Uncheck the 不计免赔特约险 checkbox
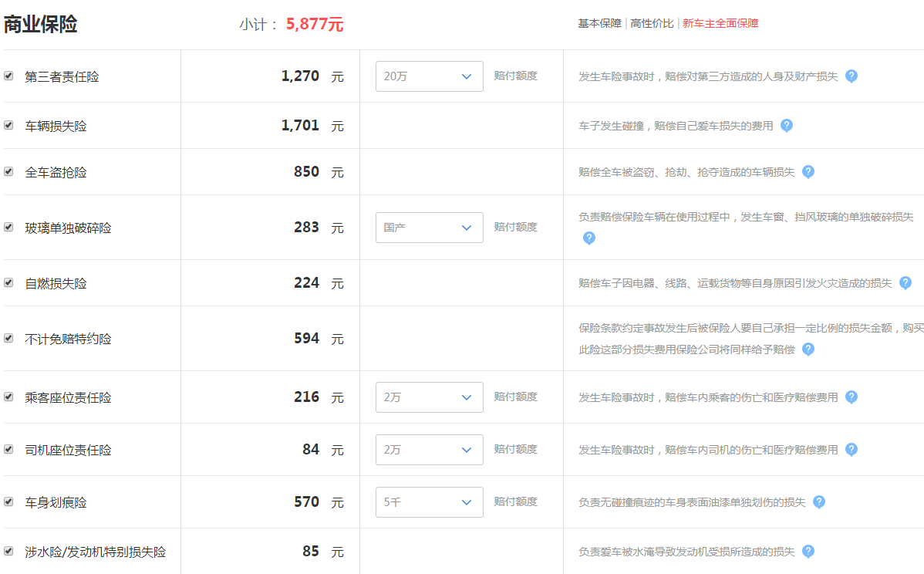 tap(8, 338)
